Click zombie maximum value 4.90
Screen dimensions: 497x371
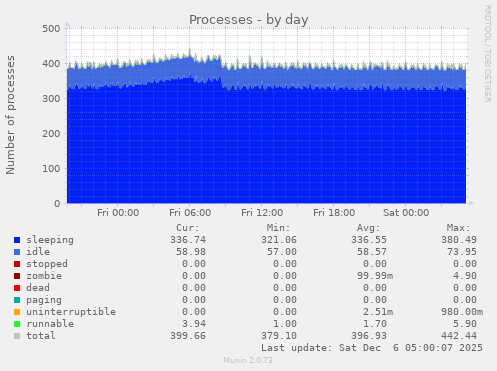tap(465, 276)
